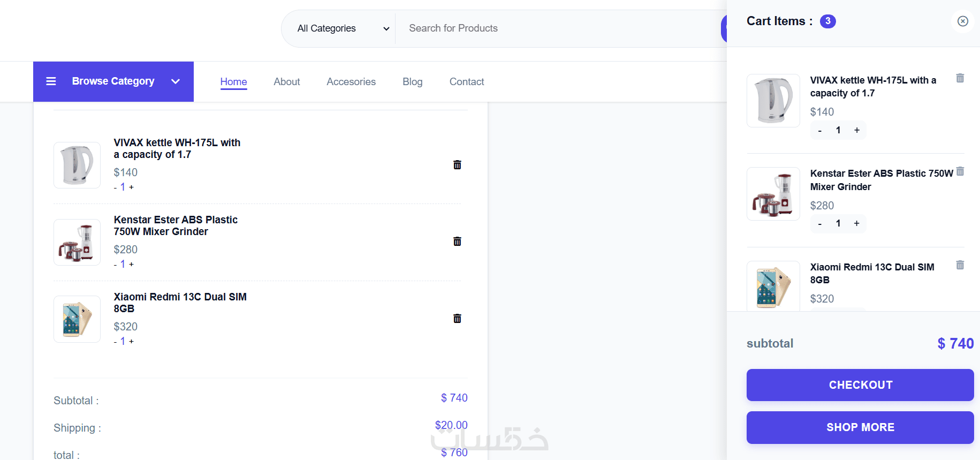The width and height of the screenshot is (980, 460).
Task: Close the Cart Items sidebar panel
Action: point(963,21)
